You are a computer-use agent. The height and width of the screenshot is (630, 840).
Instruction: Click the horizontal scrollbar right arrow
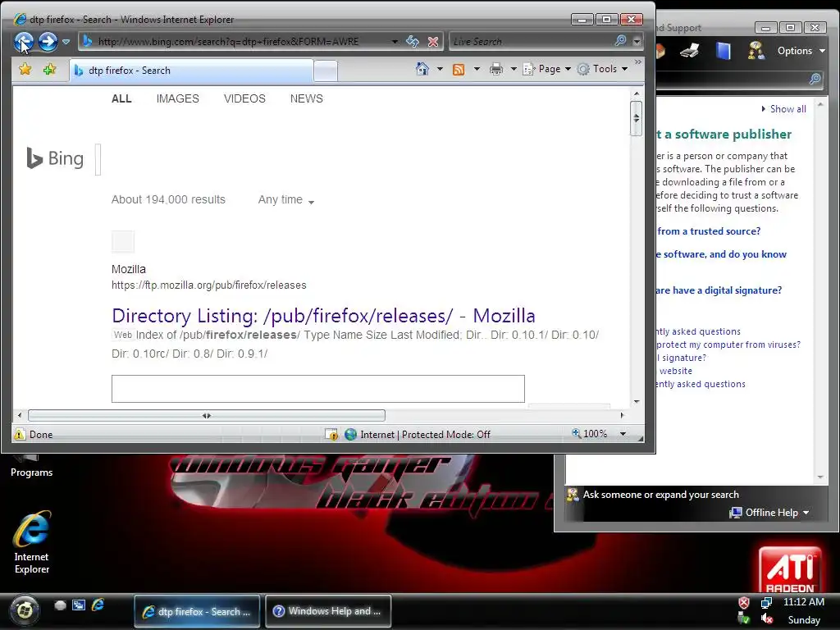tap(622, 415)
